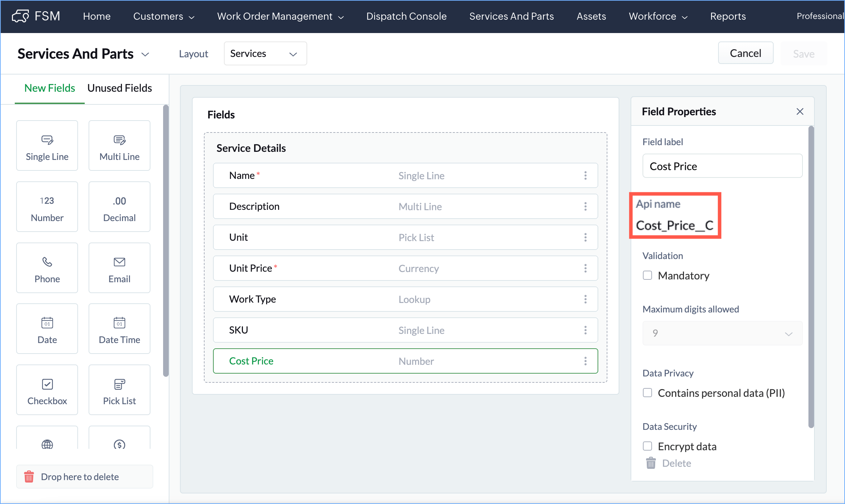
Task: Toggle the Encrypt data checkbox
Action: click(x=647, y=446)
